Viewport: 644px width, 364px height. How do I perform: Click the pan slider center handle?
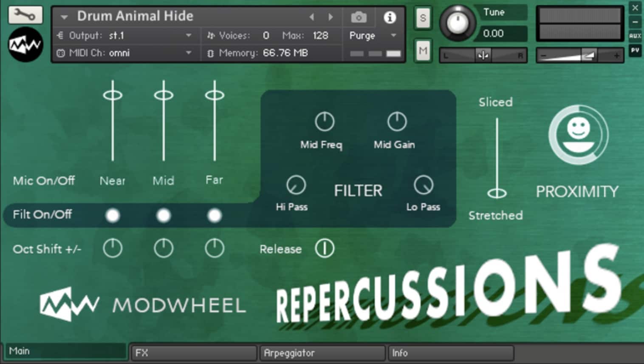pyautogui.click(x=483, y=55)
